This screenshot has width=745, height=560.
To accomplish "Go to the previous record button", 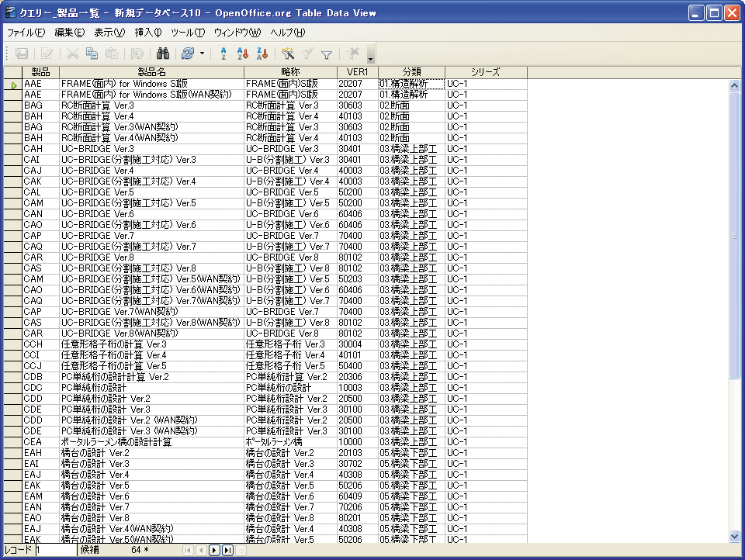I will click(x=201, y=550).
